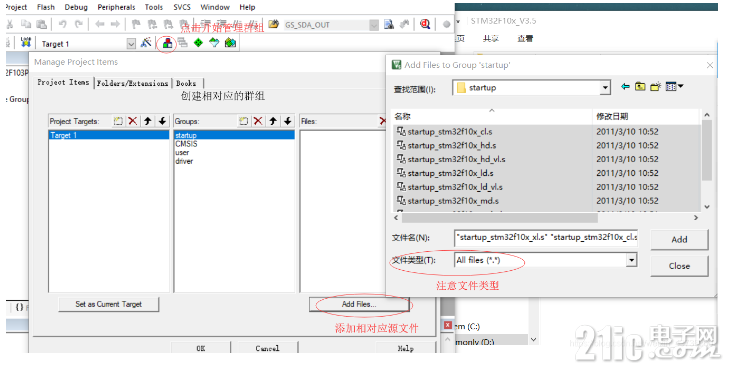This screenshot has width=729, height=368.
Task: Click Up One Level folder icon in dialog
Action: click(x=640, y=86)
